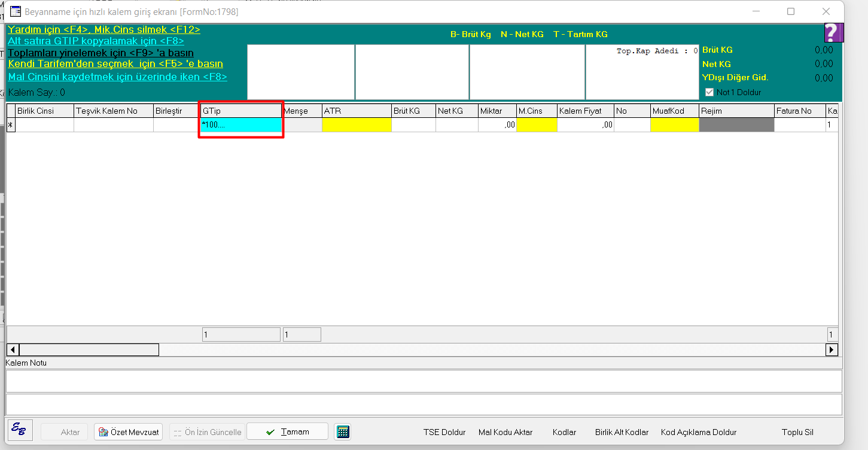
Task: Click the yellow ATR cell
Action: click(x=357, y=125)
